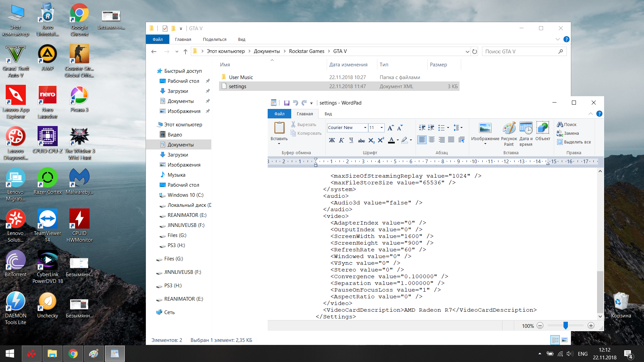Click the Undo icon in WordPad title bar

295,103
